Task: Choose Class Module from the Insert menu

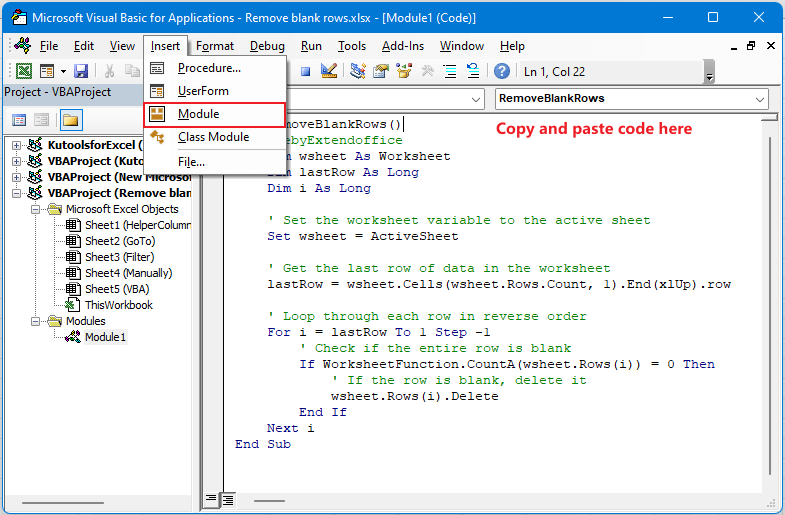Action: [x=215, y=137]
